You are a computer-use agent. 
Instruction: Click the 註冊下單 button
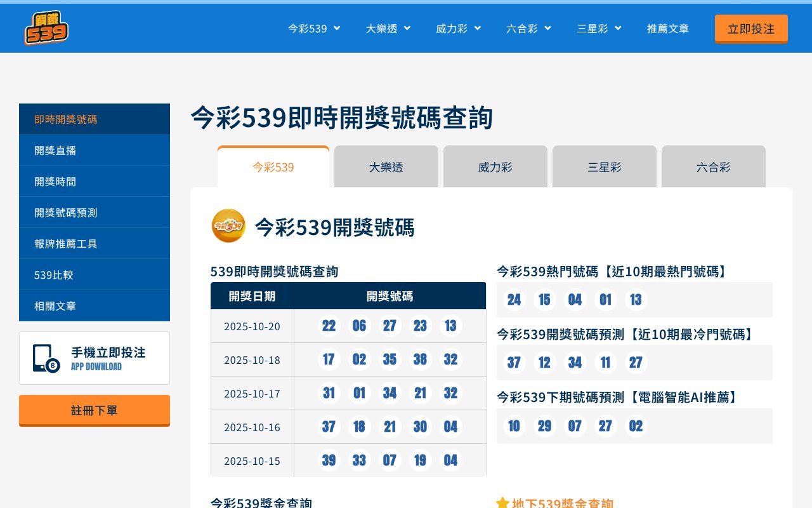click(94, 410)
